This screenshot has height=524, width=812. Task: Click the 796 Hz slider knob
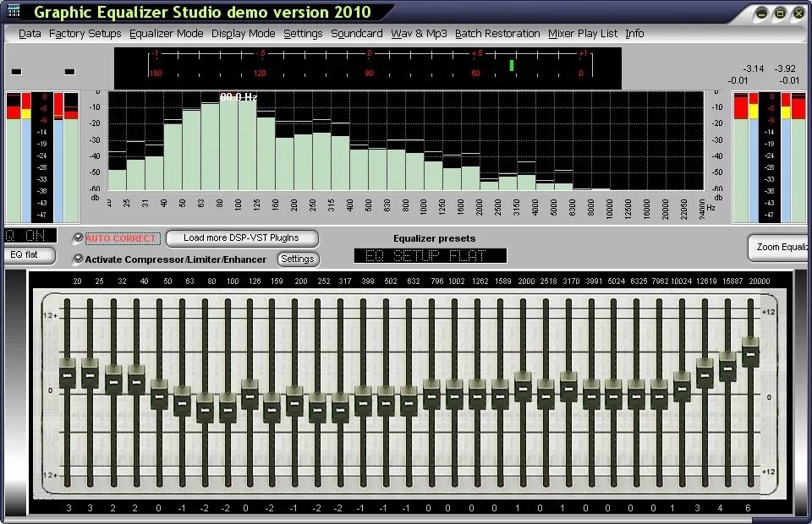pos(431,395)
